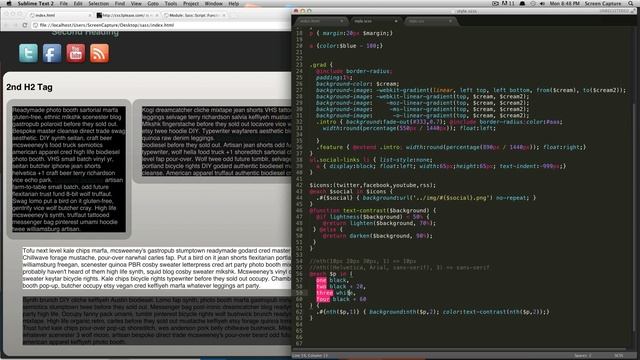Switch to the cssplease.com browser tab
The width and height of the screenshot is (640, 360).
click(x=127, y=15)
